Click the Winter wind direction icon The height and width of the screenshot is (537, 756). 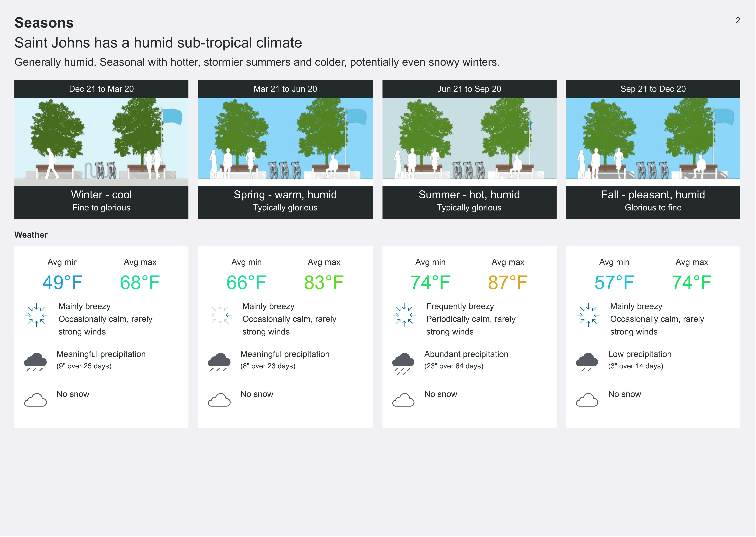(36, 315)
